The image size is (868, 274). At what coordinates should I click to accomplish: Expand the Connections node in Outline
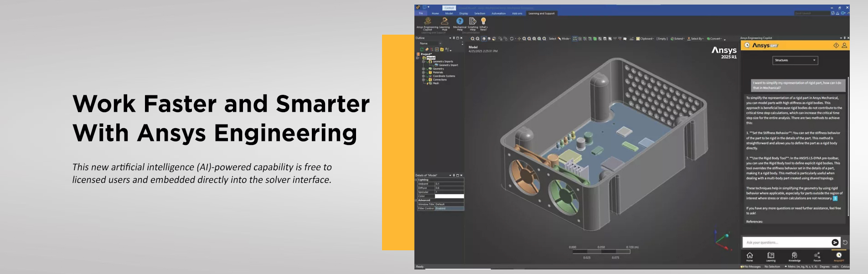pyautogui.click(x=424, y=80)
